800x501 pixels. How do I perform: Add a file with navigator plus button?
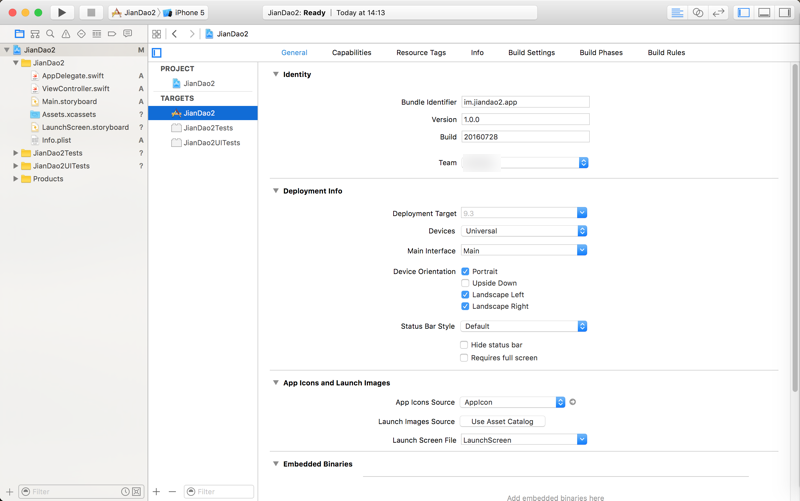tap(9, 491)
